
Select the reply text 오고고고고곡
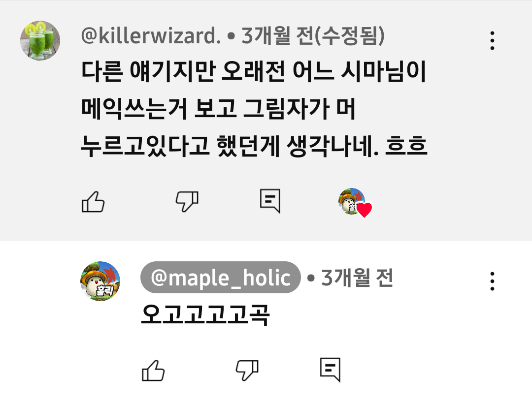(x=205, y=315)
